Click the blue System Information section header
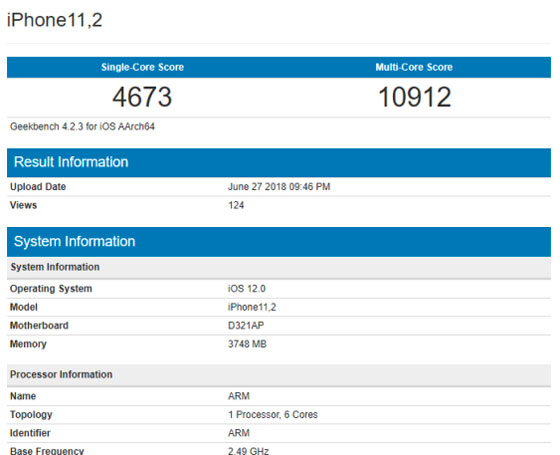The height and width of the screenshot is (455, 560). pos(279,242)
